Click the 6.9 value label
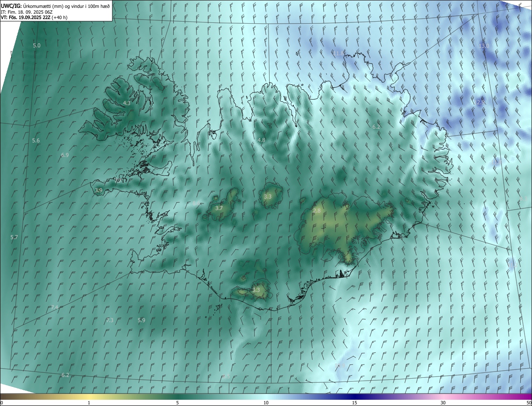The height and width of the screenshot is (406, 532). click(65, 155)
